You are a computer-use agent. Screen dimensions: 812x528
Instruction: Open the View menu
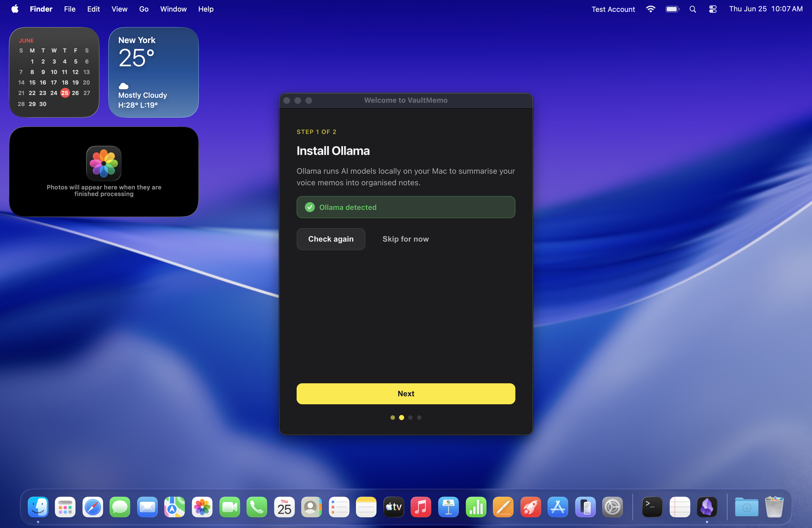(119, 9)
